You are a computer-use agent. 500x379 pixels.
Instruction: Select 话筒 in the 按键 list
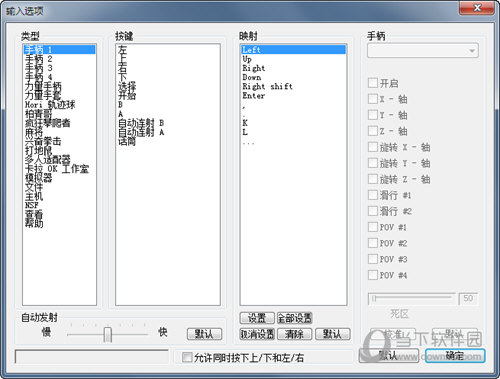168,141
